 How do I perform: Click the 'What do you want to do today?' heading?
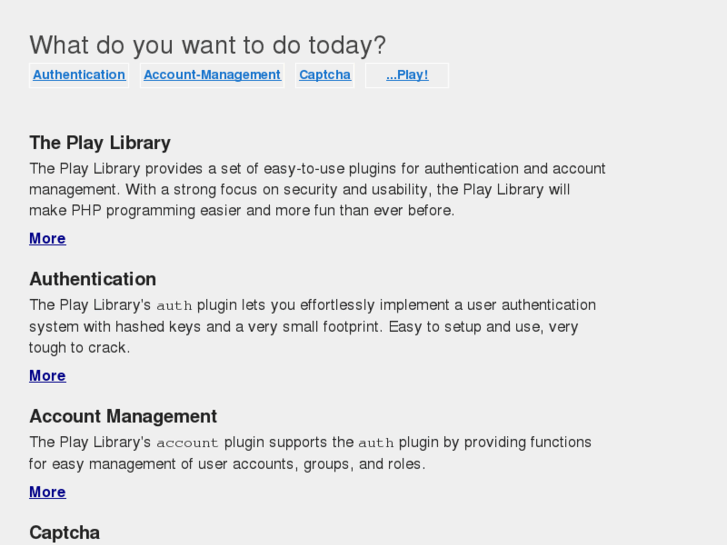click(207, 45)
